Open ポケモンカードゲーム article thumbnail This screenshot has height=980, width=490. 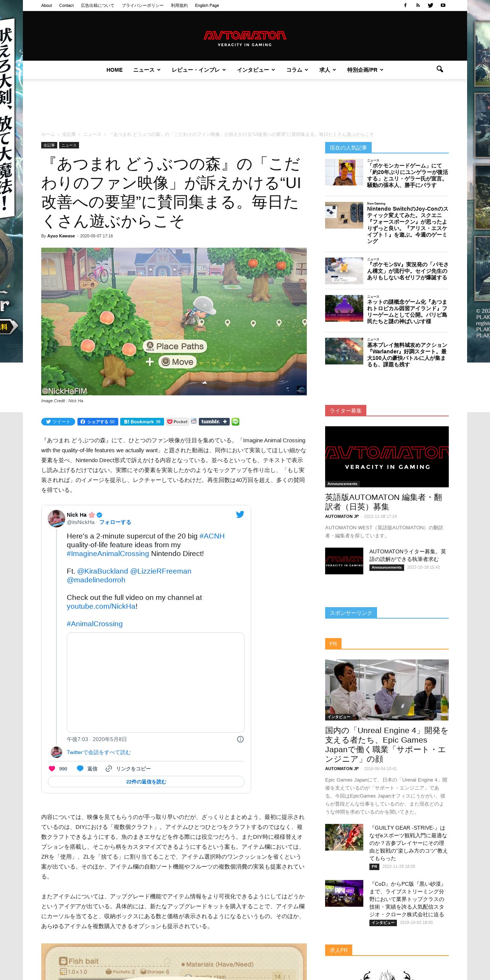tap(344, 172)
